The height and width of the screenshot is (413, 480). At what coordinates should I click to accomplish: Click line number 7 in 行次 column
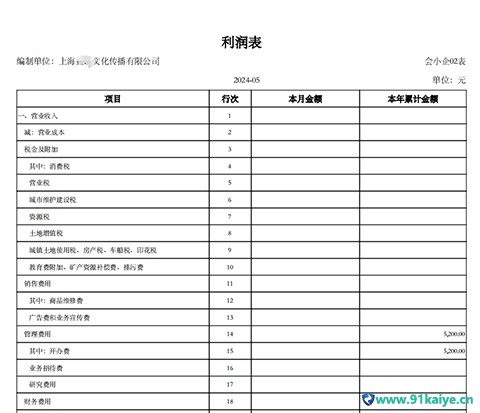[x=229, y=217]
